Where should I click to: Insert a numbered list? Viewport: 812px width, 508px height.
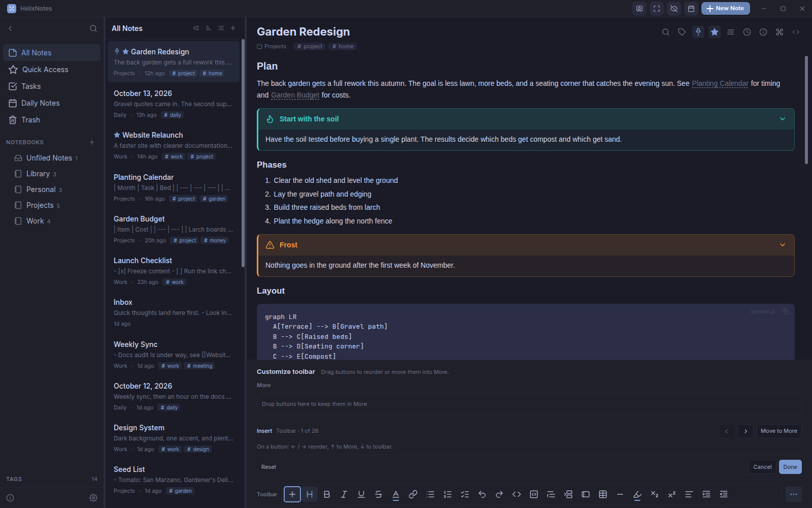(448, 494)
